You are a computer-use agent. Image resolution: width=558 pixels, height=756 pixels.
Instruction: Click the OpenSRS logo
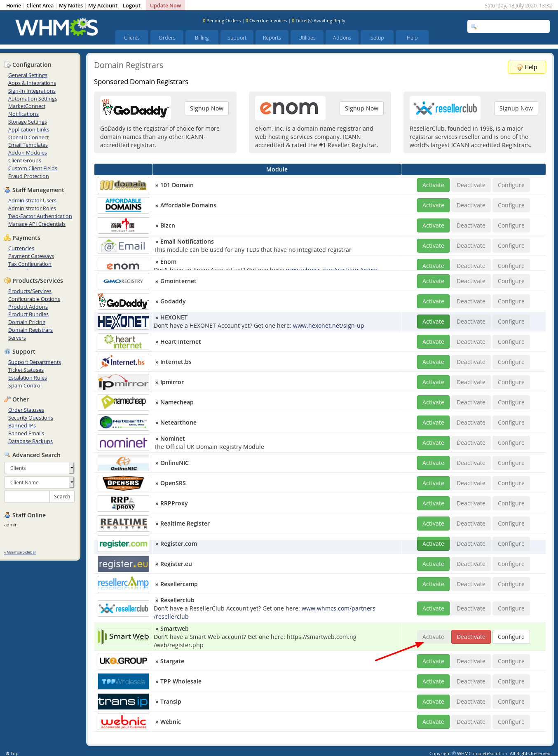point(123,483)
